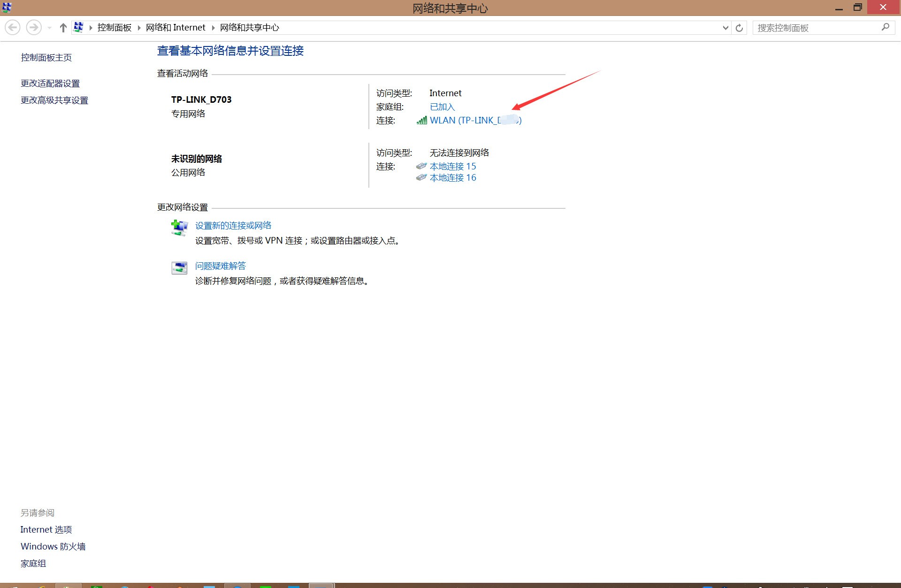The height and width of the screenshot is (588, 901).
Task: Click the 公用网络 network type text
Action: pyautogui.click(x=188, y=173)
